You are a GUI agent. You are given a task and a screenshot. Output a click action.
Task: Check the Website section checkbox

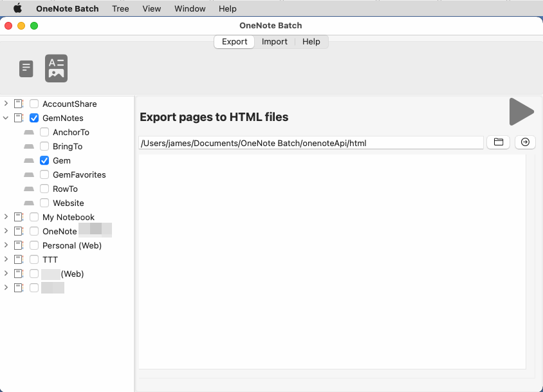[44, 203]
